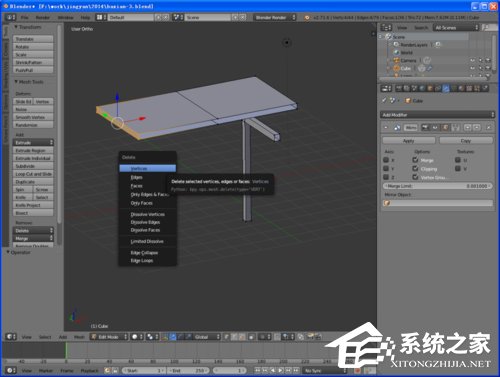Move Mirror modifier up icon
500x377 pixels.
coord(467,127)
